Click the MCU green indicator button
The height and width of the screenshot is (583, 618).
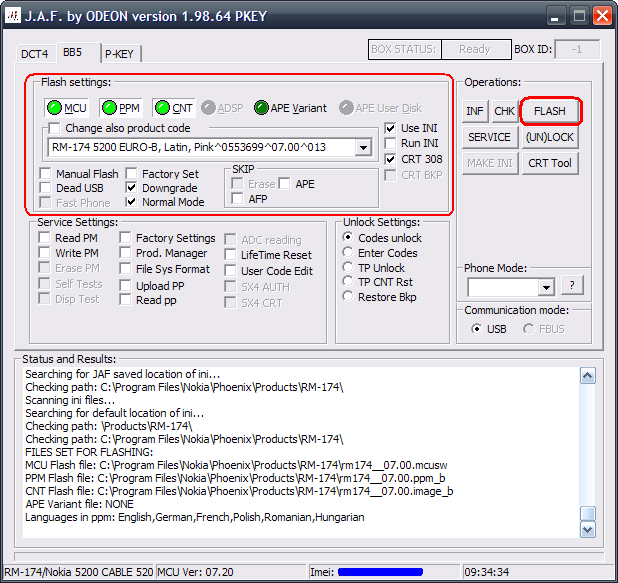[x=67, y=108]
